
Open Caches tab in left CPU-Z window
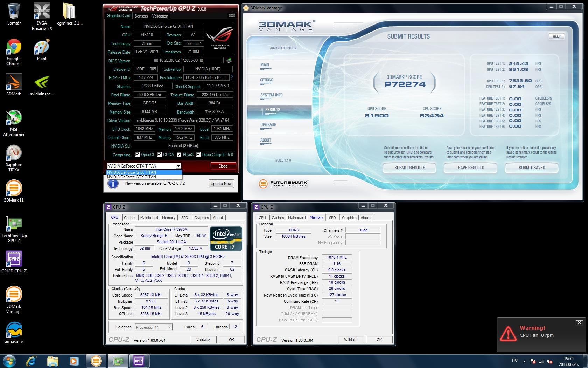(130, 218)
